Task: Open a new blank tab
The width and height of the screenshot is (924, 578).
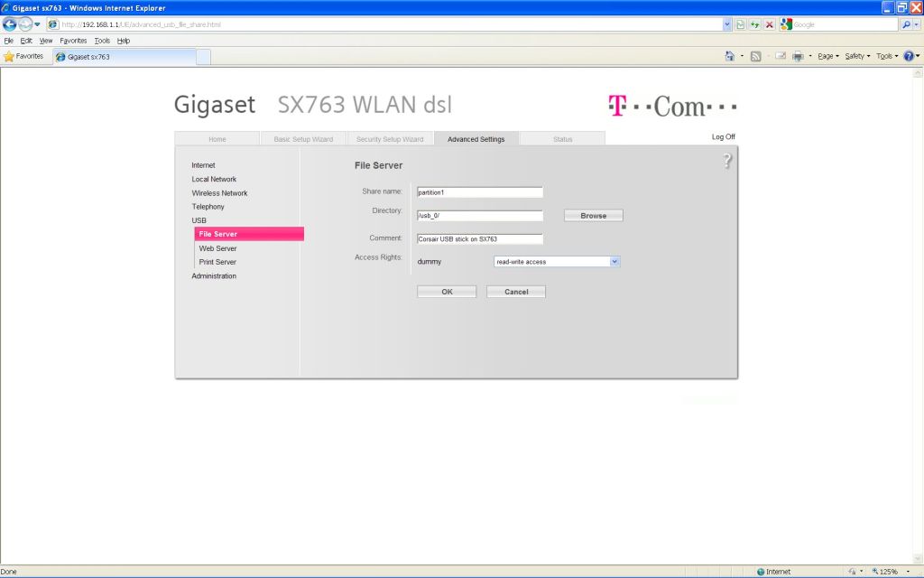Action: click(x=203, y=57)
